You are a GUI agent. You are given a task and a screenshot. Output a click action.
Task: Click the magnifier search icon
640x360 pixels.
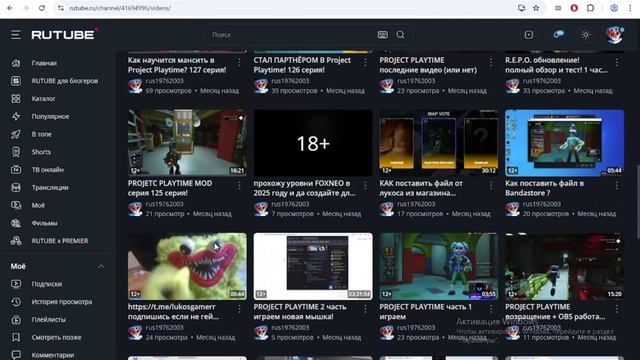400,35
